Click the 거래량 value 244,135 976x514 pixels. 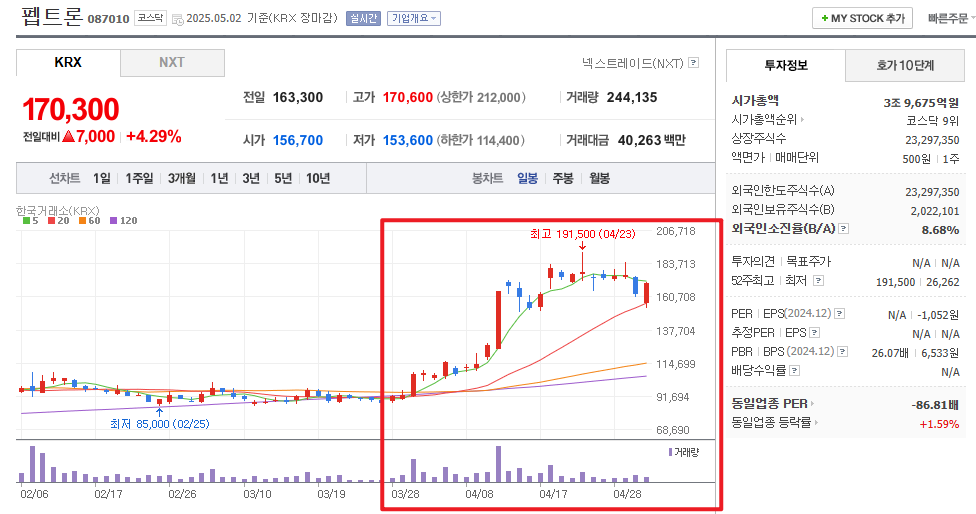632,98
